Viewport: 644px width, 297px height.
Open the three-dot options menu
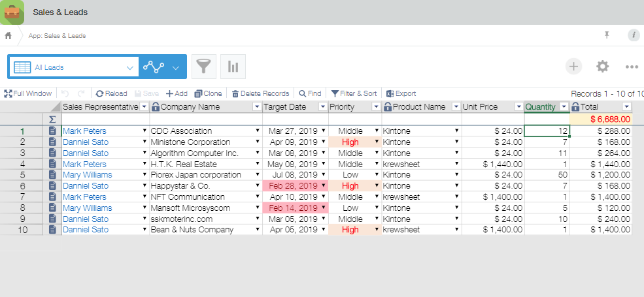(631, 67)
